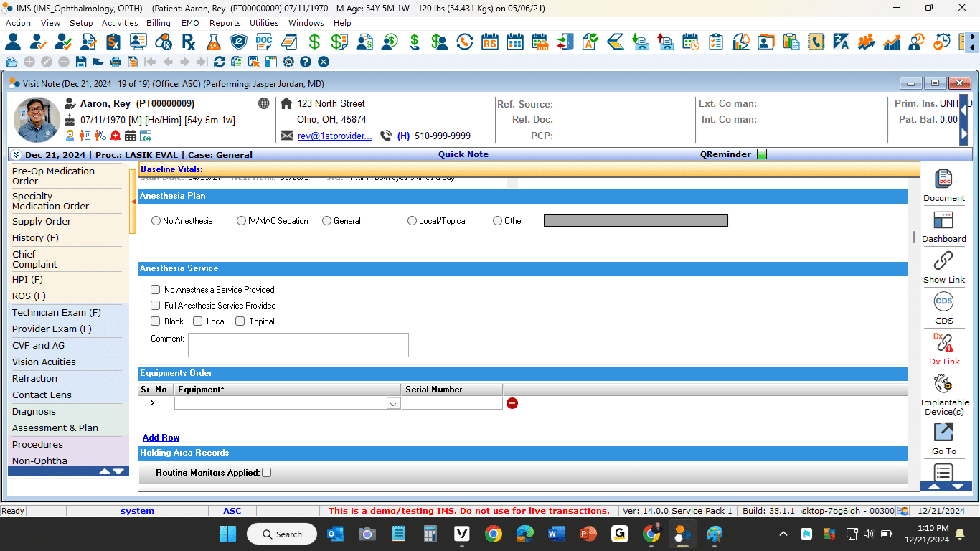Open the Reports menu
This screenshot has height=551, width=980.
225,23
